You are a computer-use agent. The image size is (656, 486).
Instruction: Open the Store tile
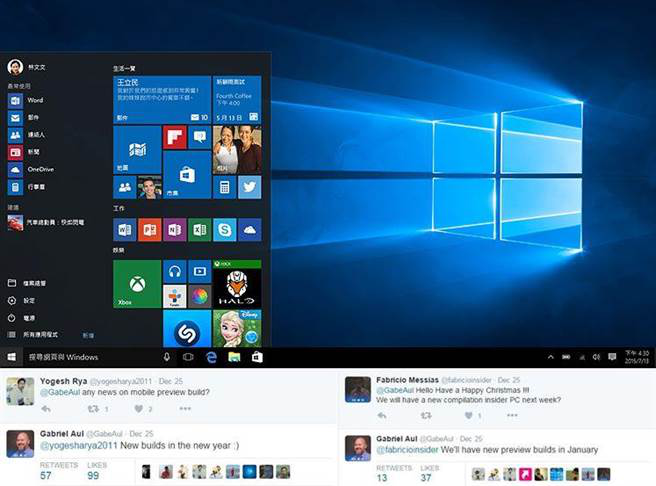click(x=187, y=174)
